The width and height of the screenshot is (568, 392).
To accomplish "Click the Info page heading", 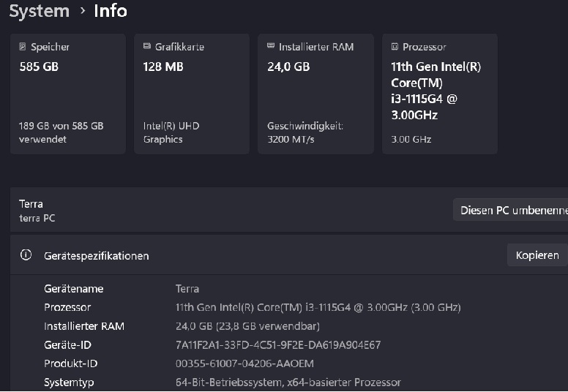I will click(x=111, y=11).
